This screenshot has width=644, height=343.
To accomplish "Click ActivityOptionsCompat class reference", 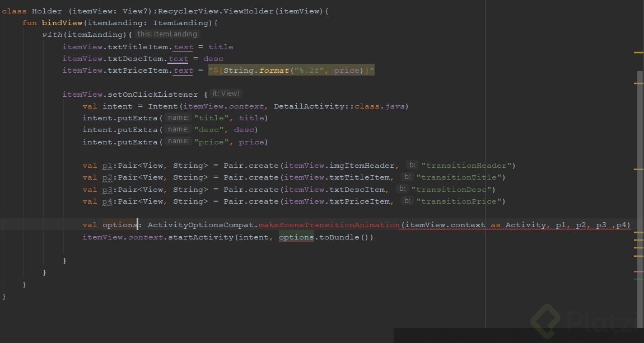I will [x=201, y=225].
